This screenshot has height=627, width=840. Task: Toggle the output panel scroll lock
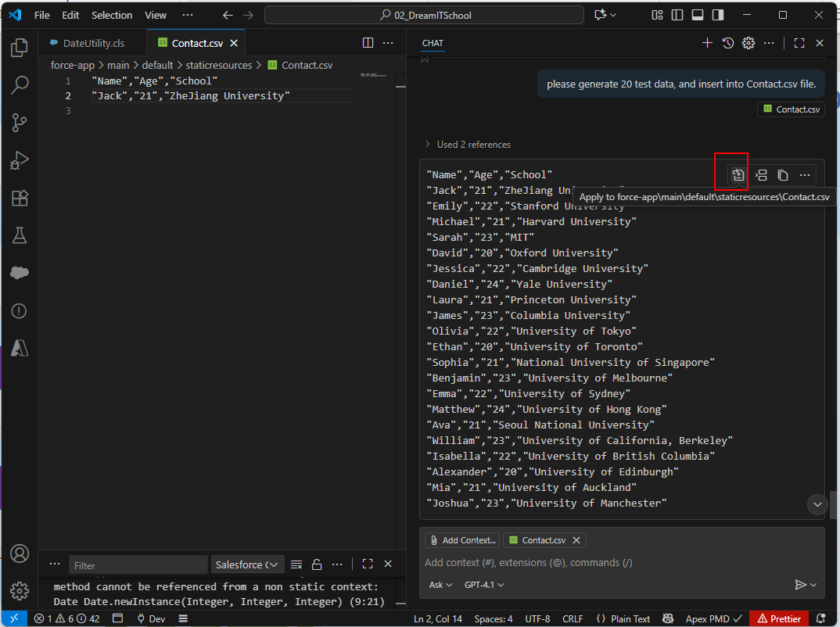pyautogui.click(x=317, y=564)
